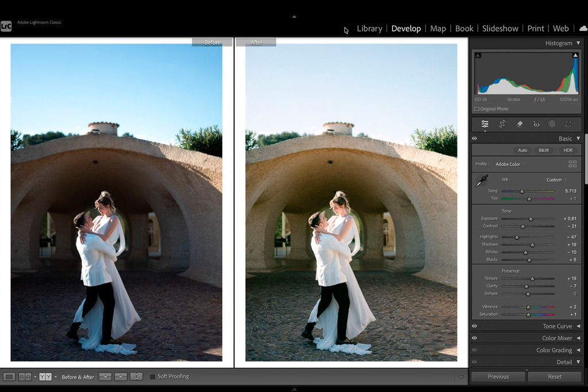The height and width of the screenshot is (392, 588).
Task: Open the Masking tool
Action: pyautogui.click(x=552, y=124)
